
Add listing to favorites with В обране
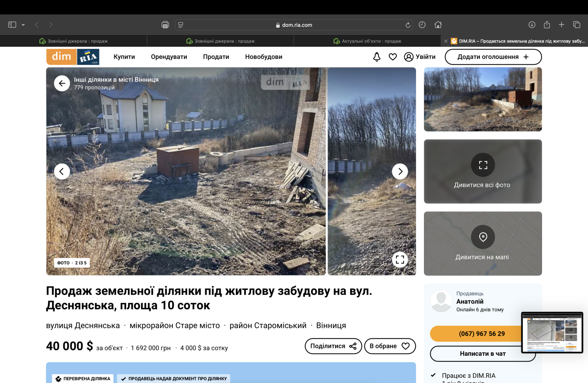(390, 346)
